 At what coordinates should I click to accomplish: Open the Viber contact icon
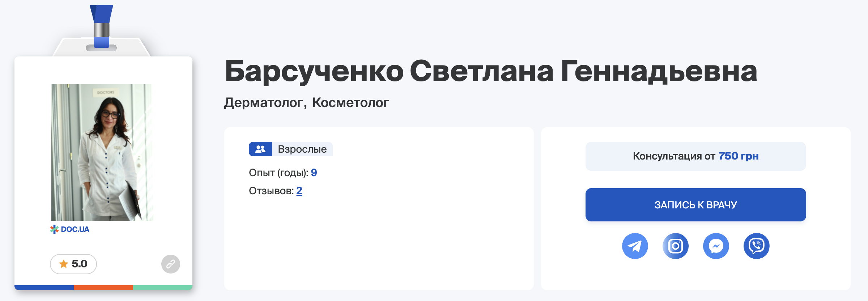pos(756,246)
